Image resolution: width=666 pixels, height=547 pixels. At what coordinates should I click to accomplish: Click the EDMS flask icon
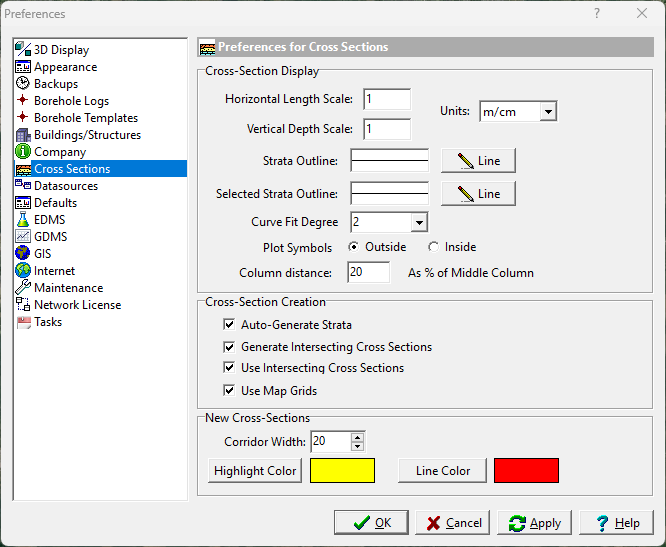[23, 220]
